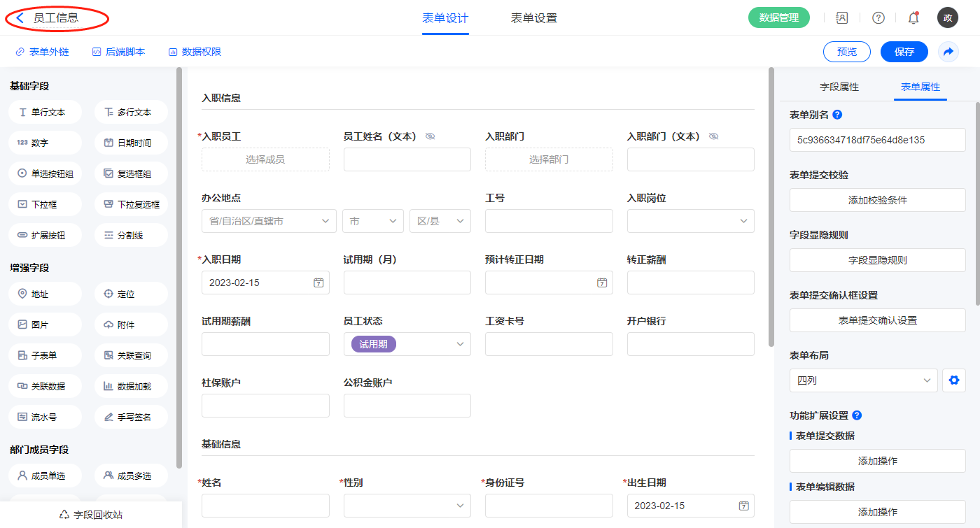The width and height of the screenshot is (980, 528).
Task: Switch to the 表单设置 tab
Action: 534,18
